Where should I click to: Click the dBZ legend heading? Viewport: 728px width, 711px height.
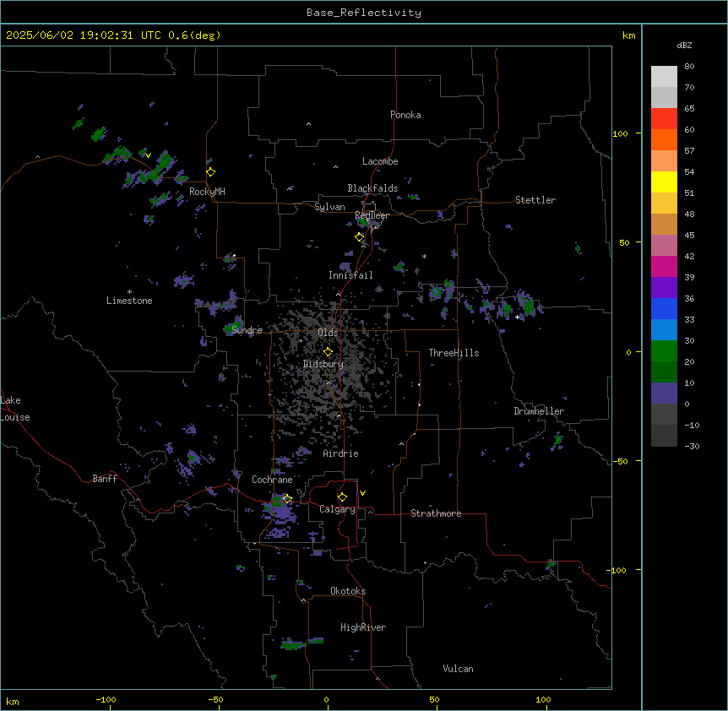684,45
